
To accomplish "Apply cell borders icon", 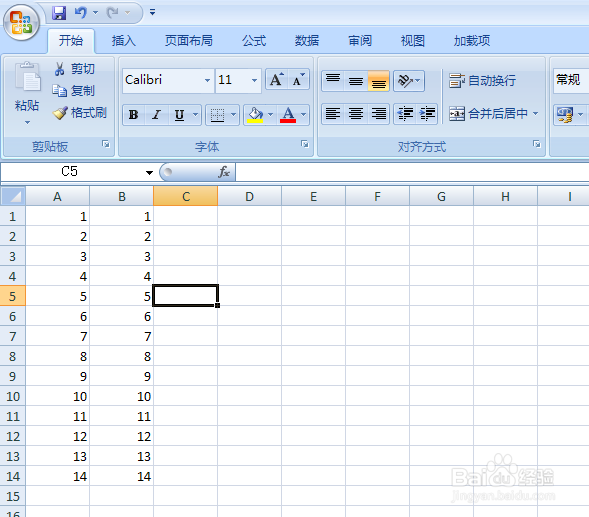I will [x=217, y=115].
